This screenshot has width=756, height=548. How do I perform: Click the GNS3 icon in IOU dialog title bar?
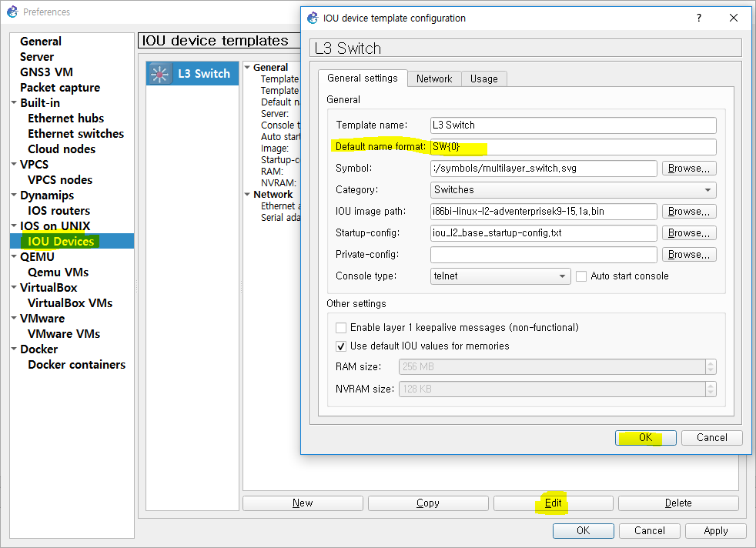pos(313,18)
